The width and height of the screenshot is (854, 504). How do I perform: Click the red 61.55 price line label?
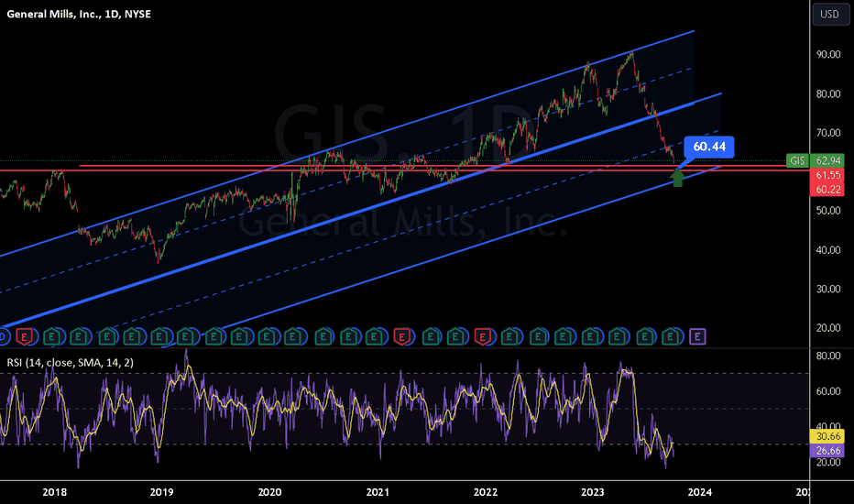click(x=827, y=175)
